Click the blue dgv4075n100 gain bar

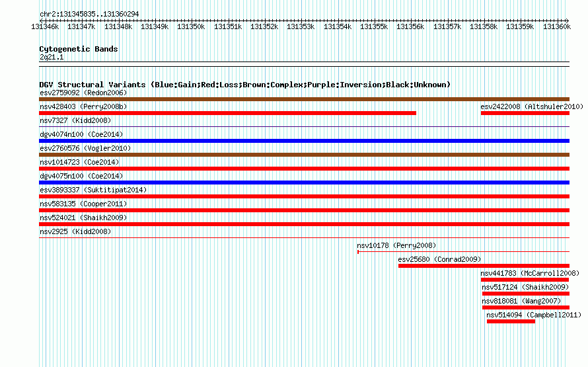(304, 183)
